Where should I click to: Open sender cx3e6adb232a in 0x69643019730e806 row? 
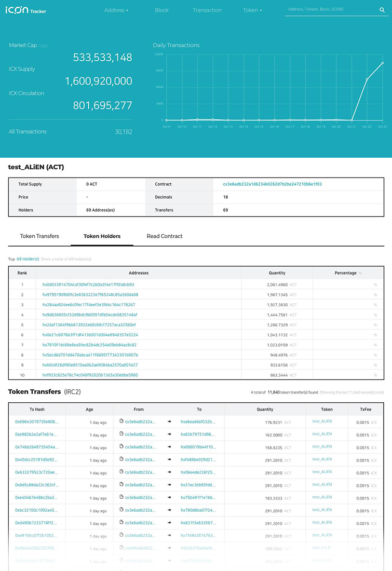140,422
